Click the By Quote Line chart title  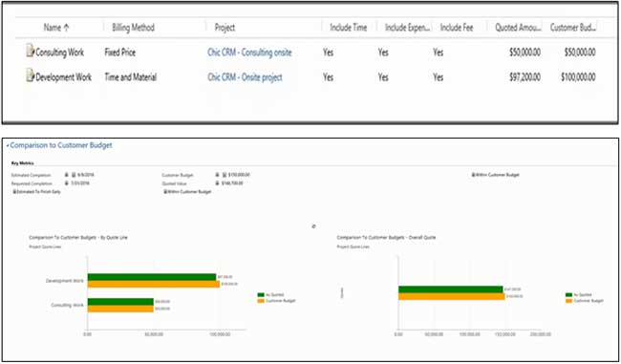point(78,238)
